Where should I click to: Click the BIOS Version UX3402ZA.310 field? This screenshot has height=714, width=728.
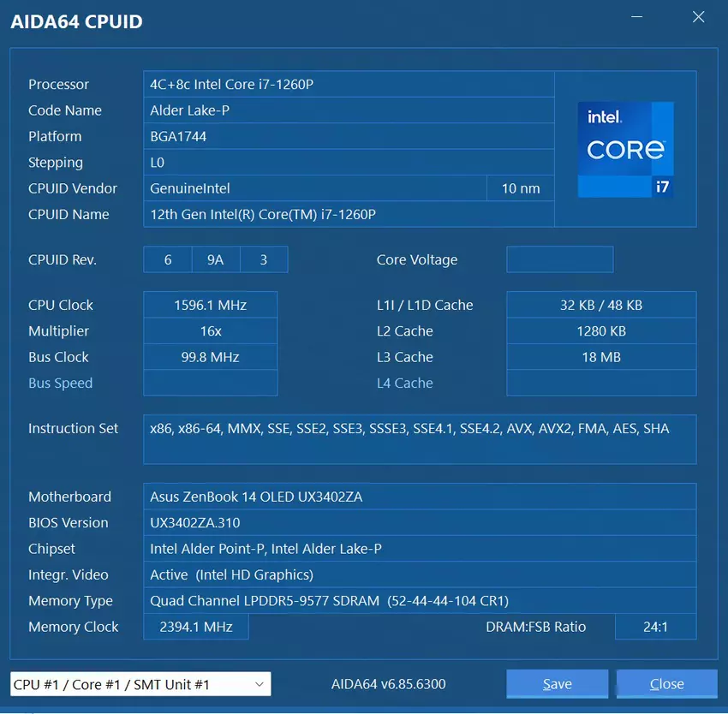(419, 522)
